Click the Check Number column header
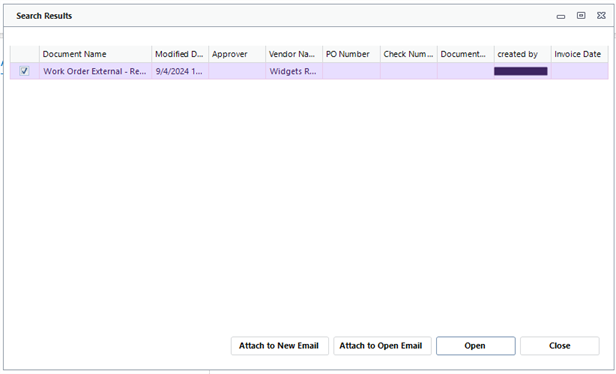The width and height of the screenshot is (616, 374). pos(409,54)
